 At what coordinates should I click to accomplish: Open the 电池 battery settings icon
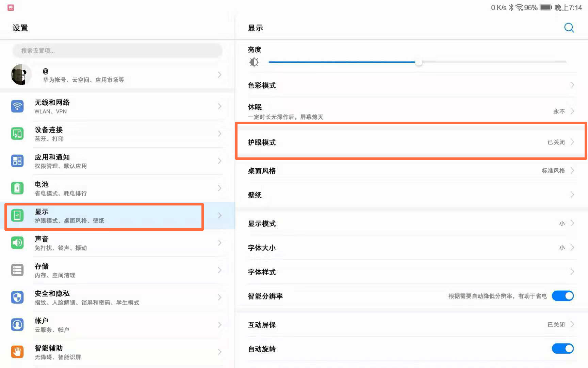pyautogui.click(x=17, y=188)
